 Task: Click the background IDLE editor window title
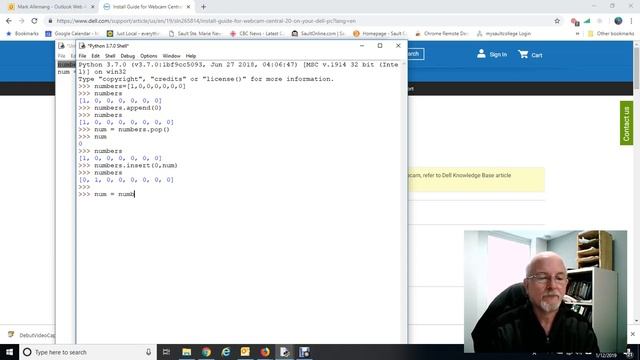66,46
